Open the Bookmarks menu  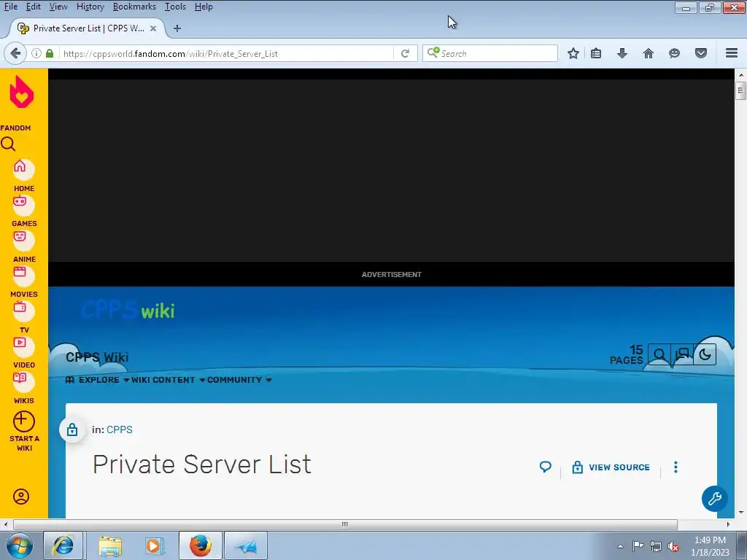pos(134,7)
